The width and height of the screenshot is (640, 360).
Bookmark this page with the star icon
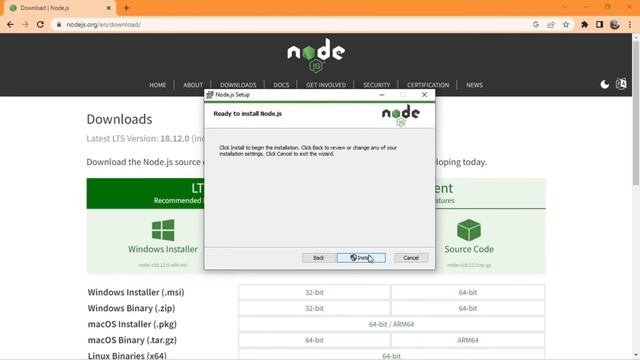(566, 24)
